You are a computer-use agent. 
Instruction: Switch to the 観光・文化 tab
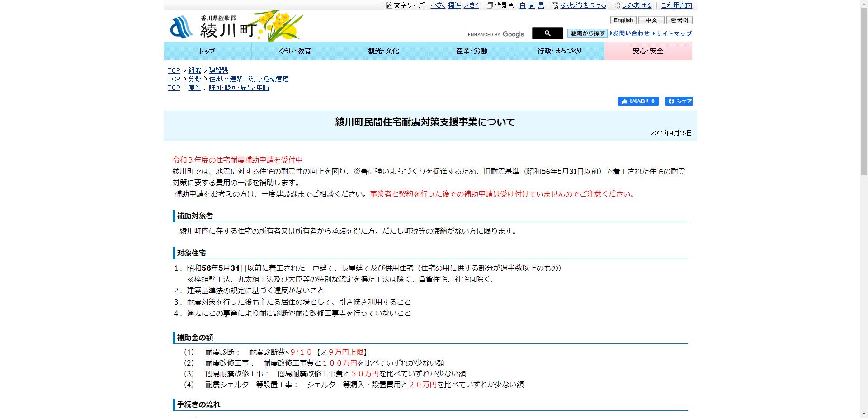point(383,51)
